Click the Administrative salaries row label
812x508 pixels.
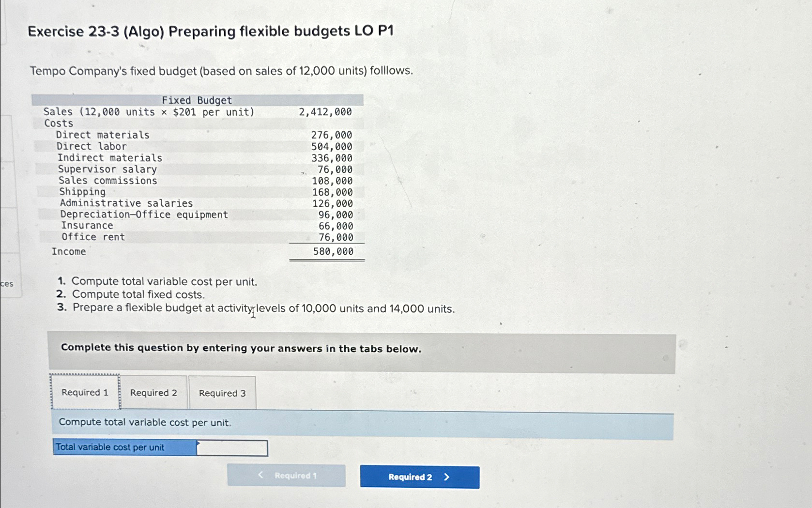pyautogui.click(x=126, y=203)
